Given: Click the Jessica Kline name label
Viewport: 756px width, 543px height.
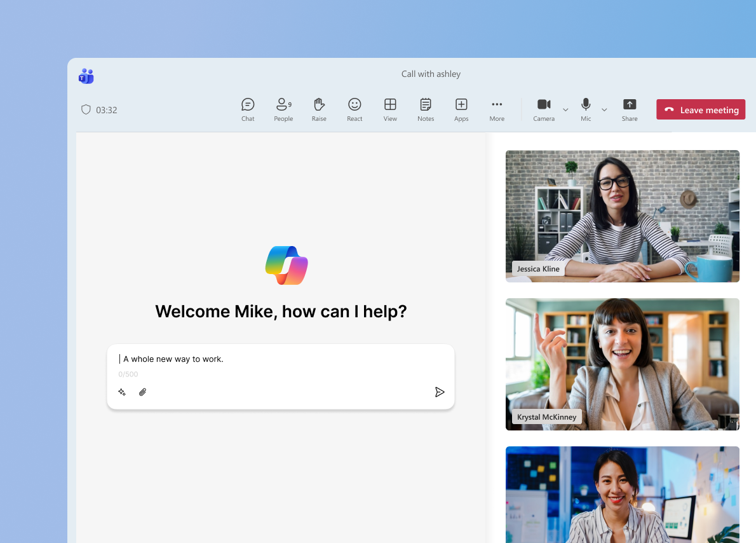Looking at the screenshot, I should [538, 269].
